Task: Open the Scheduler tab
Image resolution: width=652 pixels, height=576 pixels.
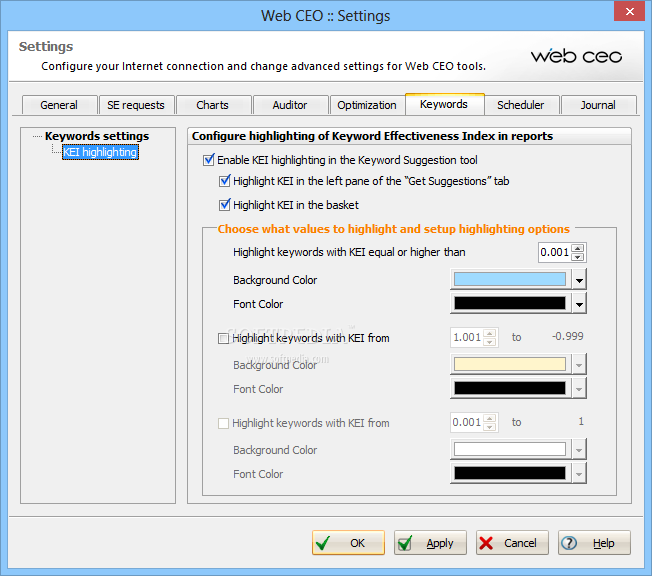Action: point(521,105)
